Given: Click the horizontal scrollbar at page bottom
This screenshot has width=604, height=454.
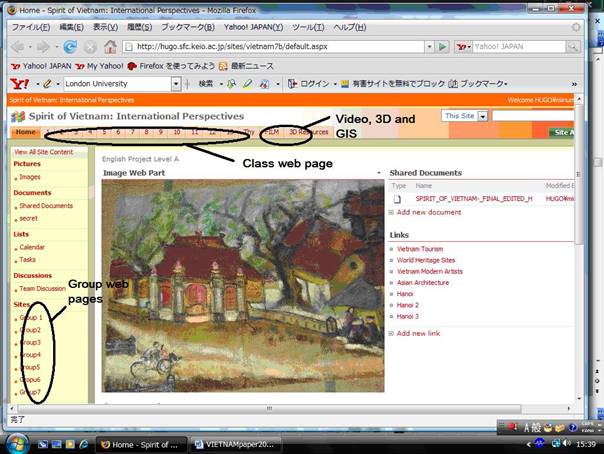Looking at the screenshot, I should tap(270, 409).
